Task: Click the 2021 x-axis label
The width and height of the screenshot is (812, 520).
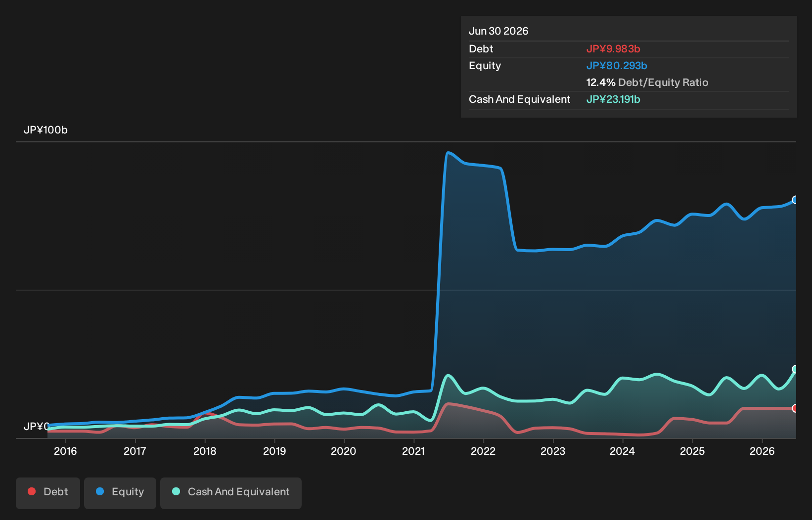Action: coord(413,451)
